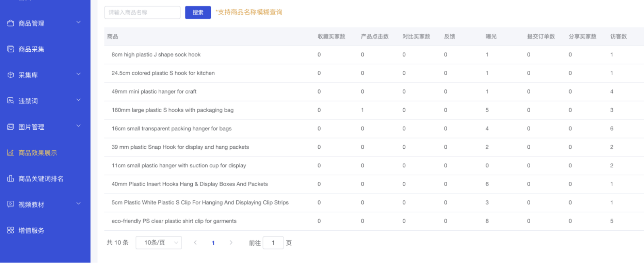Viewport: 644px width, 263px height.
Task: Click the 商品管理 sidebar icon
Action: point(10,23)
